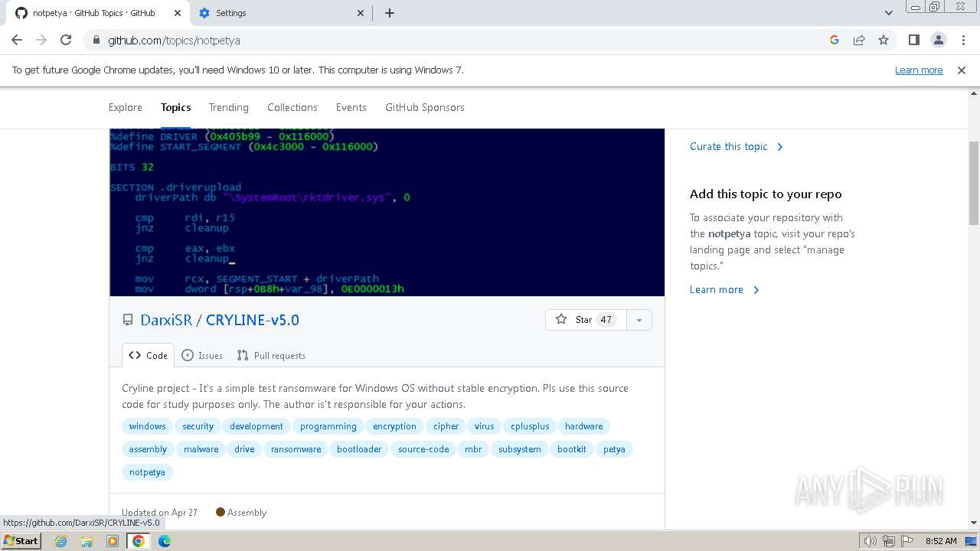The image size is (980, 551).
Task: Open Chrome's three-dot menu
Action: 962,40
